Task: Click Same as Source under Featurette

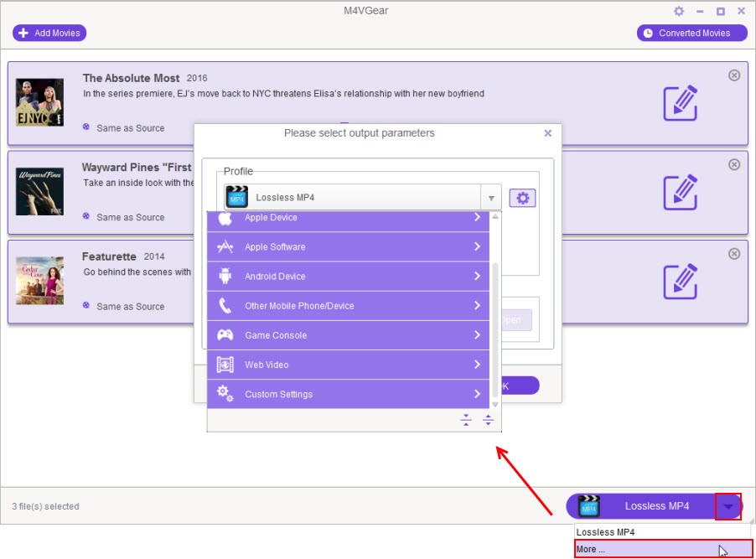Action: (x=130, y=307)
